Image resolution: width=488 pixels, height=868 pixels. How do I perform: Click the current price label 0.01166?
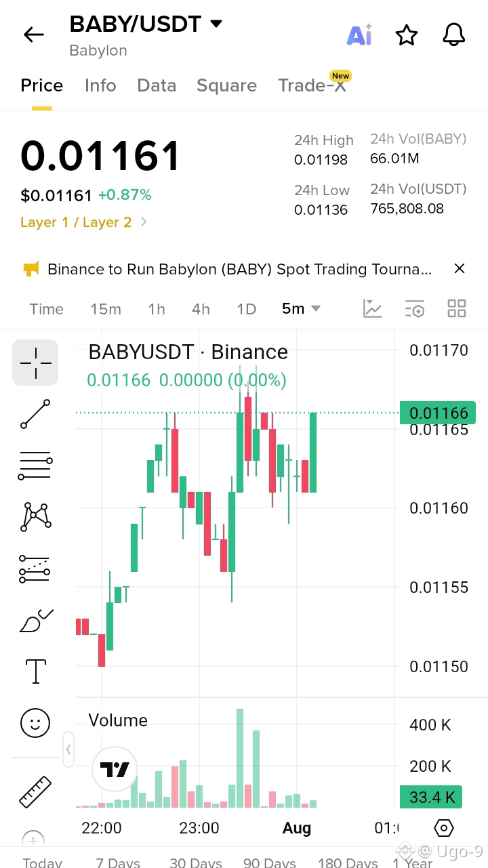438,413
